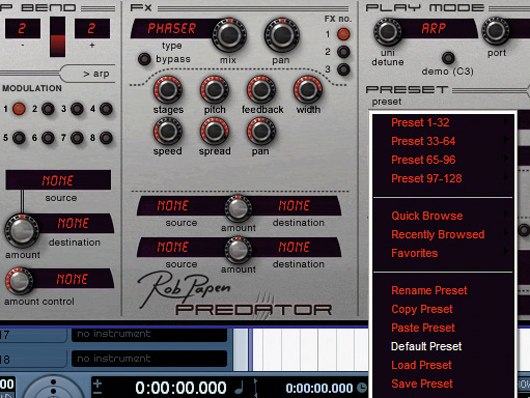The image size is (530, 398).
Task: Toggle the FX bypass button
Action: pos(144,59)
